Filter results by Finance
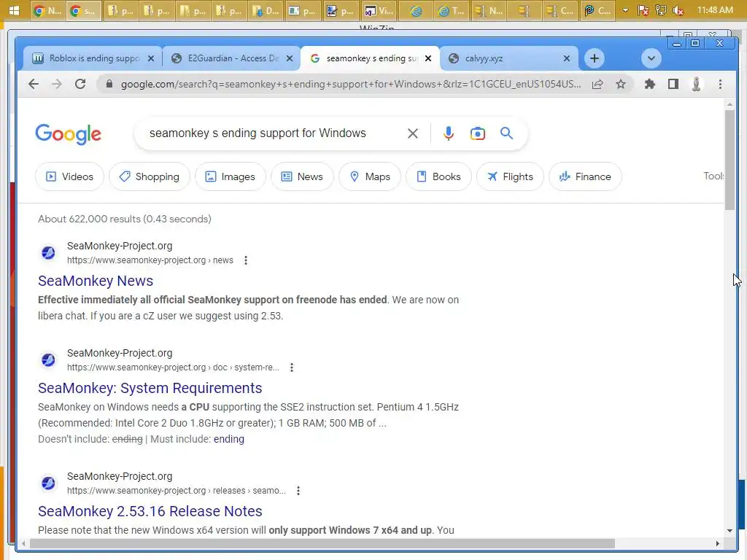This screenshot has height=560, width=747. (x=585, y=176)
